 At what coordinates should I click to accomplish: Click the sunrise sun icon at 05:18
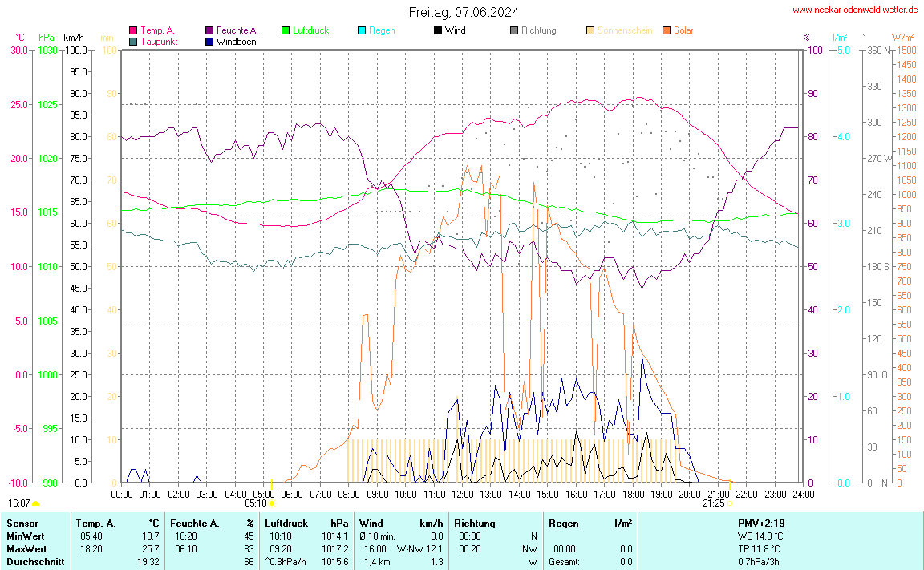272,503
